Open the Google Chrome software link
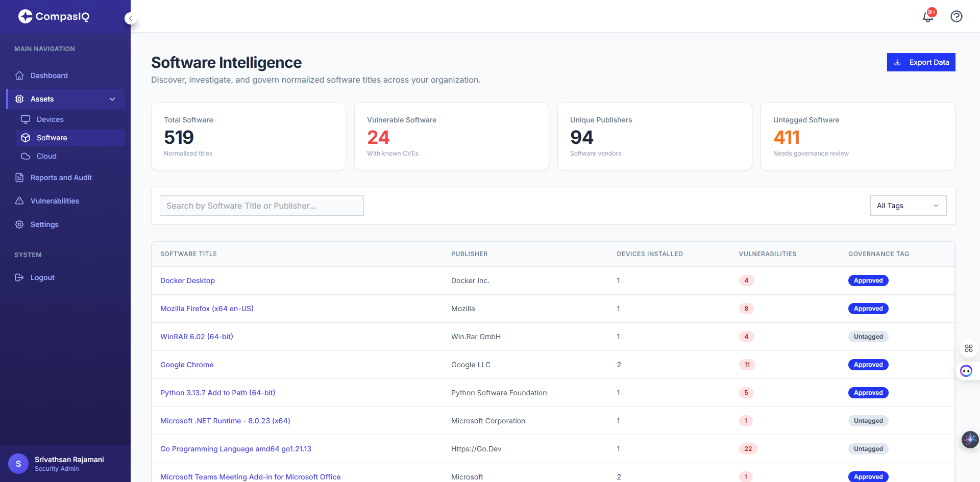Image resolution: width=980 pixels, height=482 pixels. [187, 365]
